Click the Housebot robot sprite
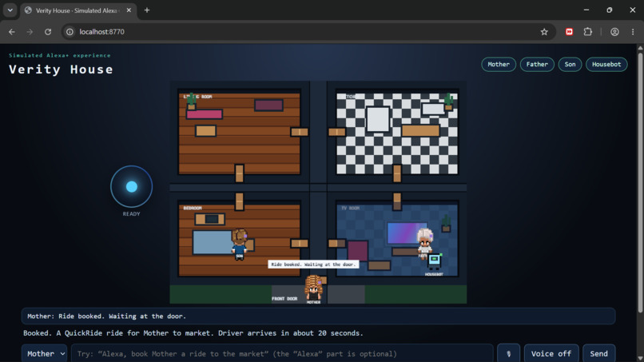This screenshot has width=644, height=362. pyautogui.click(x=435, y=262)
